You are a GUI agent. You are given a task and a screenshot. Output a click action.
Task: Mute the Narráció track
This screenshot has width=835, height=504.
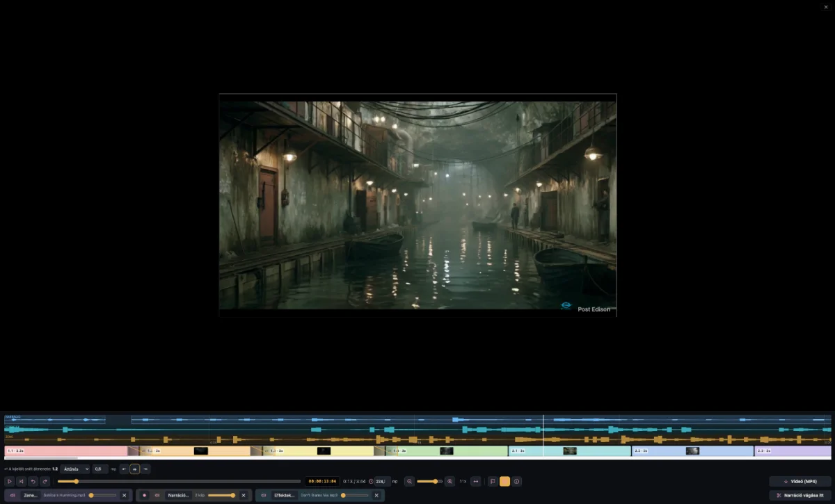pyautogui.click(x=157, y=496)
